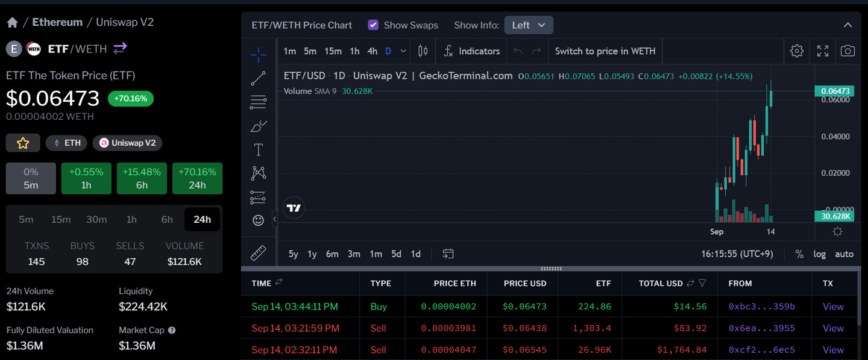
Task: Switch the stats period to 6h
Action: pyautogui.click(x=167, y=219)
